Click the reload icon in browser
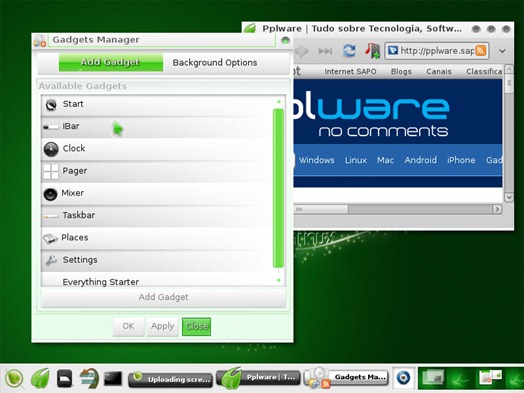This screenshot has width=524, height=393. tap(349, 50)
